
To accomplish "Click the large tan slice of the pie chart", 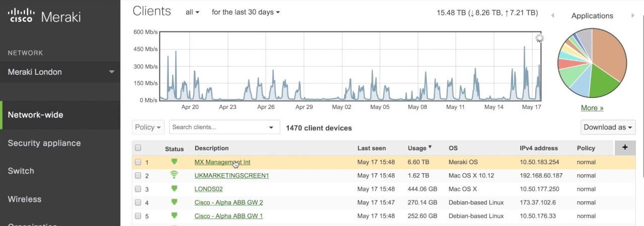I will pyautogui.click(x=609, y=53).
